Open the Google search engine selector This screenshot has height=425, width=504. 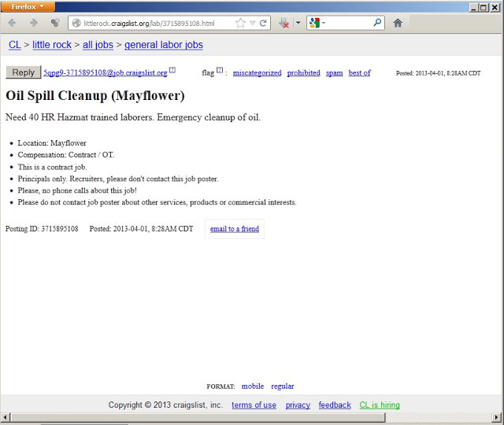[317, 23]
